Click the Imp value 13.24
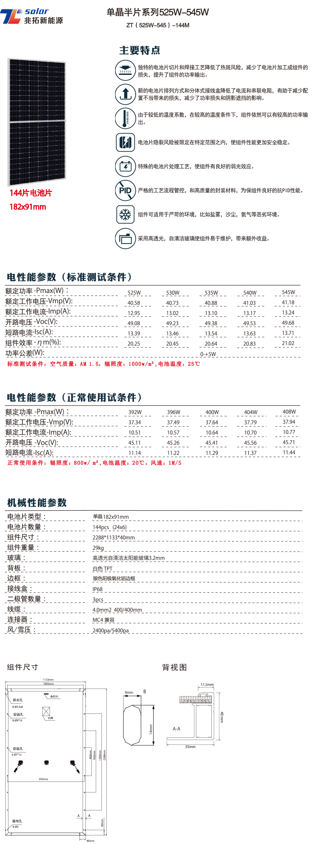This screenshot has width=322, height=868. point(288,313)
